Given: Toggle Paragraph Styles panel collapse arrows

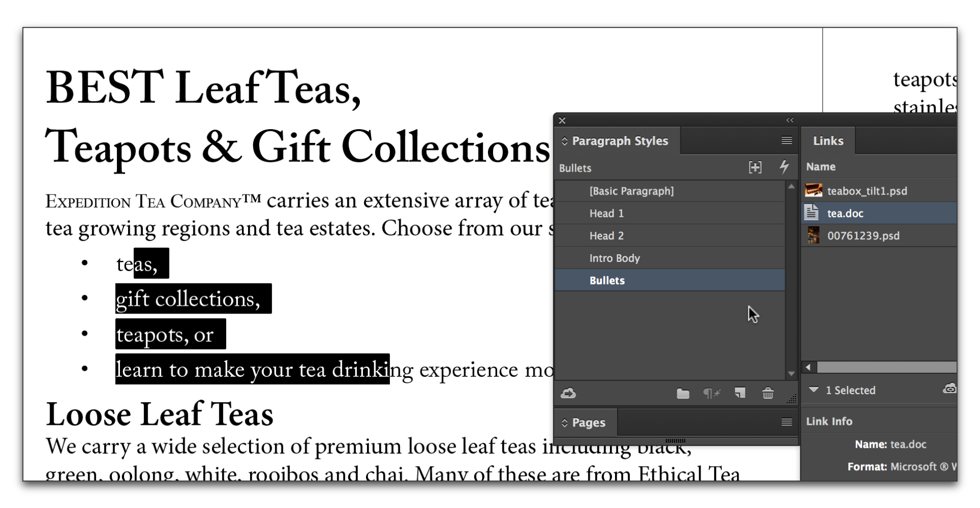Looking at the screenshot, I should click(x=564, y=141).
